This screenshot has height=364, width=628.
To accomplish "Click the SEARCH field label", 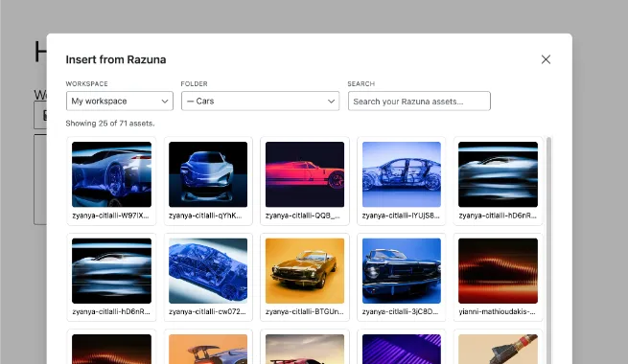I will pyautogui.click(x=361, y=83).
